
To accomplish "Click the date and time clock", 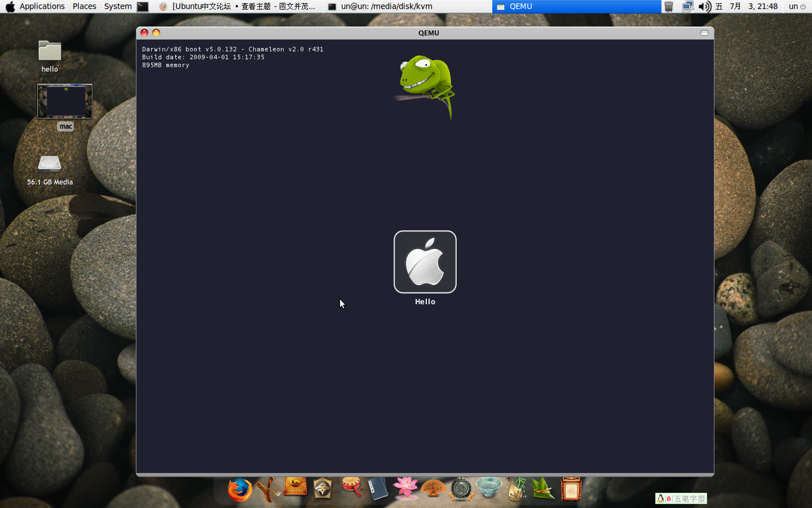I will [747, 6].
